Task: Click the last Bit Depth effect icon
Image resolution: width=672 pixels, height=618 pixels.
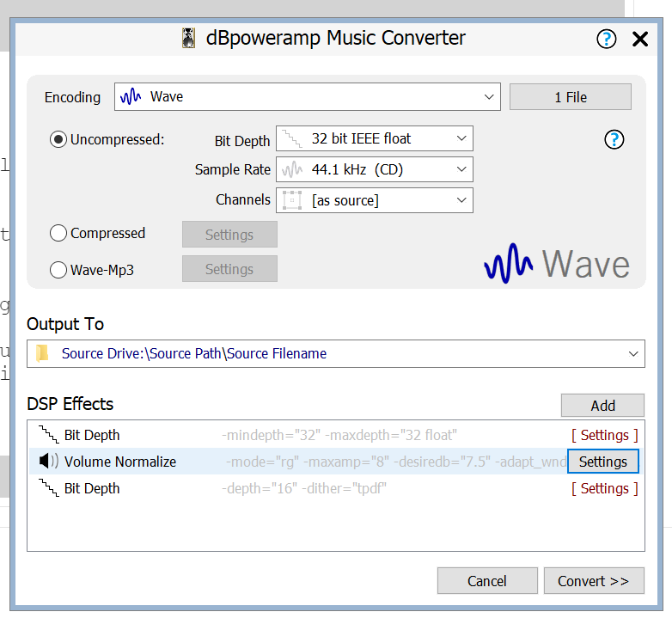Action: tap(50, 488)
